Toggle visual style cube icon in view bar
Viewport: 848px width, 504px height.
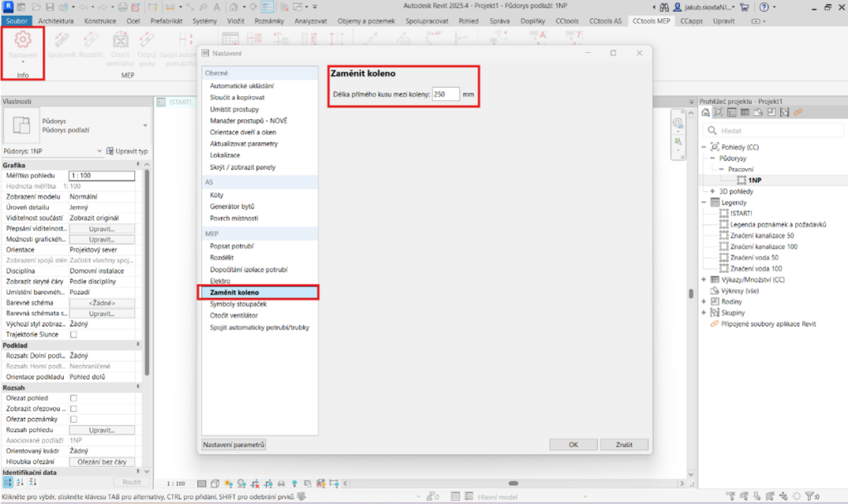(x=214, y=483)
